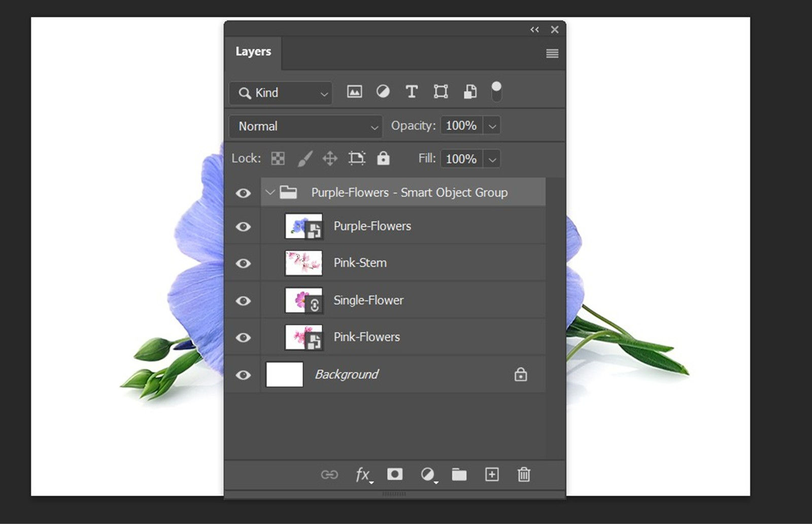Open the Kind filter dropdown

click(x=280, y=93)
